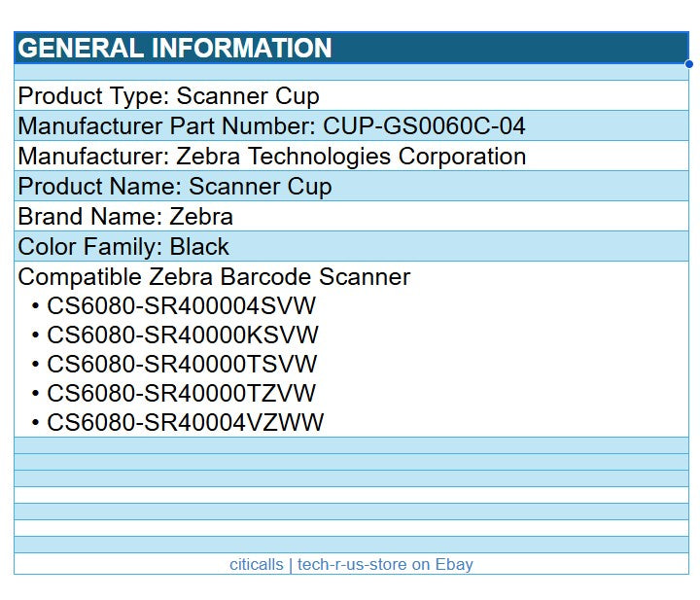Click the Compatible Zebra Barcode Scanner heading

[x=214, y=277]
